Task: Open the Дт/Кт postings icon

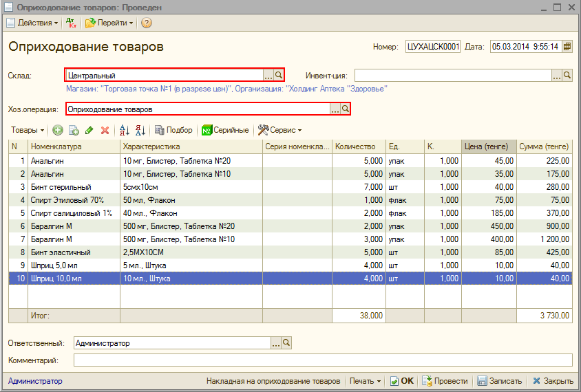Action: (72, 23)
